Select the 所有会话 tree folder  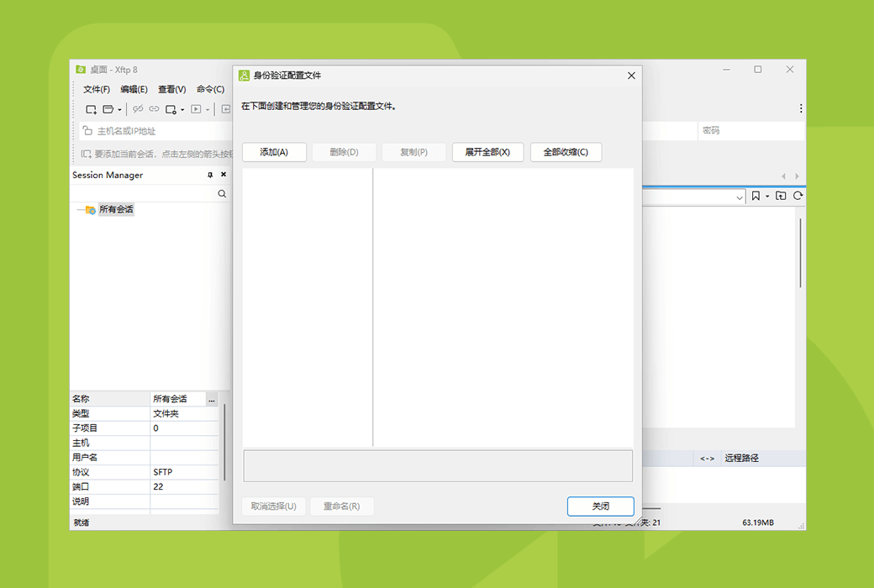[x=116, y=209]
